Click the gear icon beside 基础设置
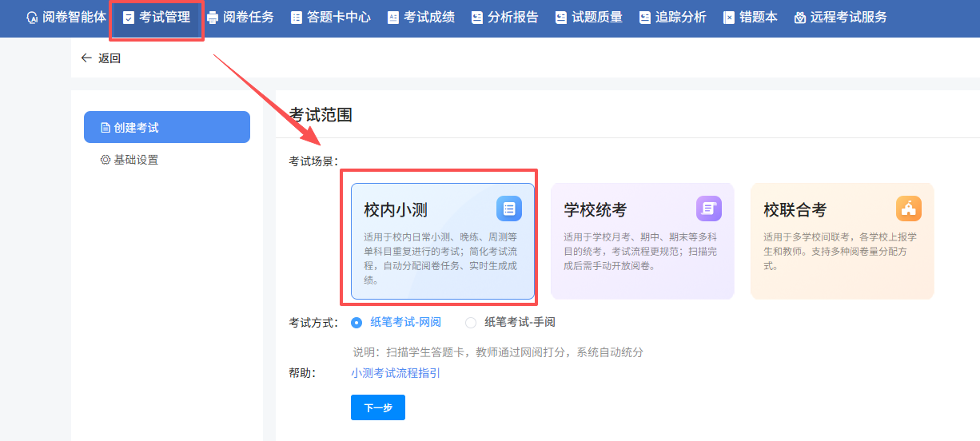This screenshot has height=441, width=980. coord(105,160)
